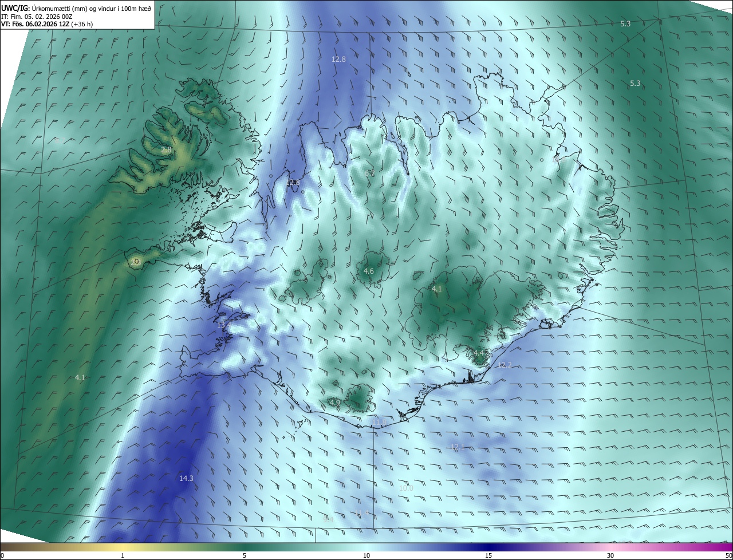733x560 pixels.
Task: Click the 4.6 value on the glacier
Action: click(x=369, y=271)
